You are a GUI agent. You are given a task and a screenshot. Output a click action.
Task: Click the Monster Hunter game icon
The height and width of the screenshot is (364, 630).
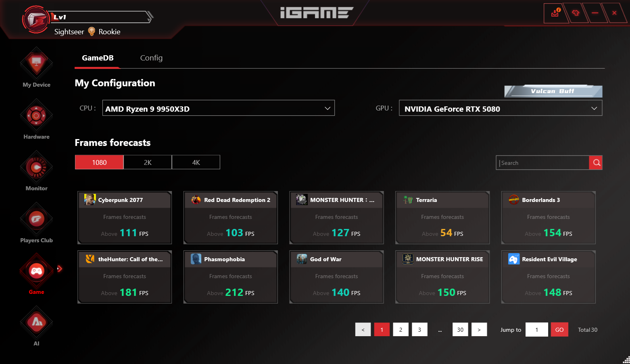point(302,200)
